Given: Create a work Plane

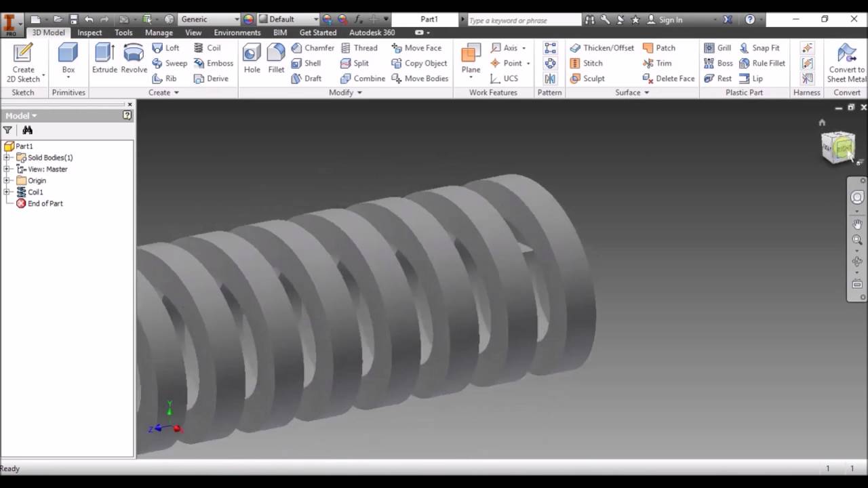Looking at the screenshot, I should coord(471,60).
